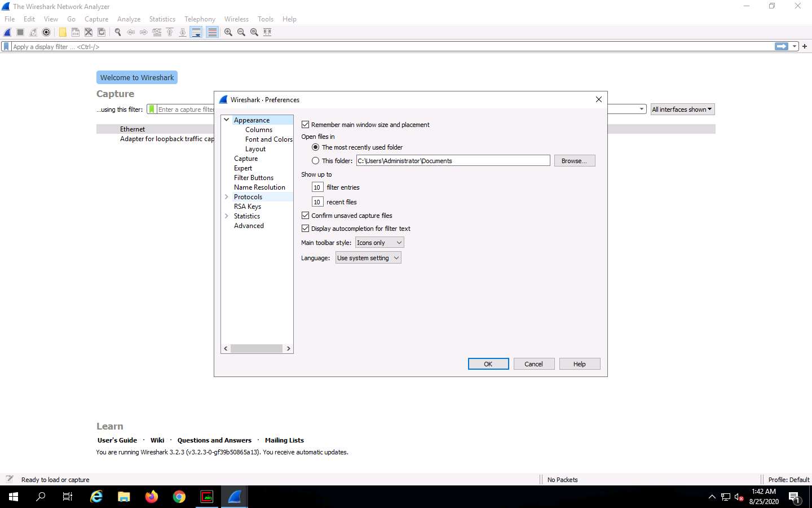Viewport: 812px width, 508px height.
Task: Open Chrome from the taskbar
Action: click(x=179, y=497)
